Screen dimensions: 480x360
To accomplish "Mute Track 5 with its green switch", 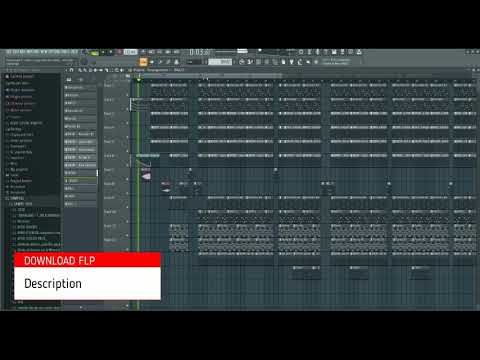I will [127, 152].
